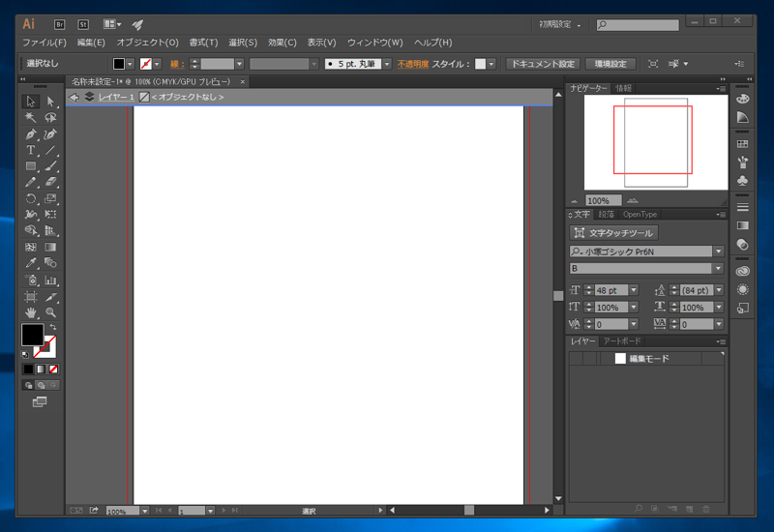Click the ドキュメント設定 button
Image resolution: width=774 pixels, height=532 pixels.
[x=543, y=64]
